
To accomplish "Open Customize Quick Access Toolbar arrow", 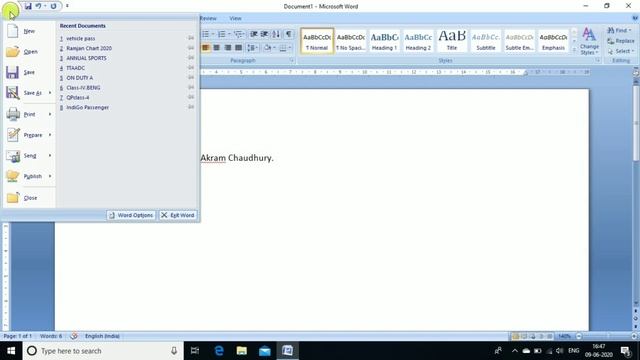I will click(x=67, y=6).
